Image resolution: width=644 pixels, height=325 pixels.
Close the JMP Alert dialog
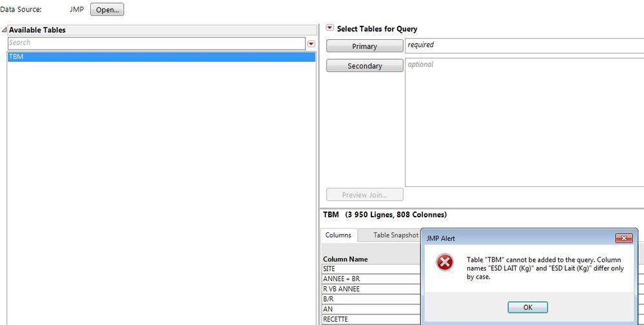624,239
